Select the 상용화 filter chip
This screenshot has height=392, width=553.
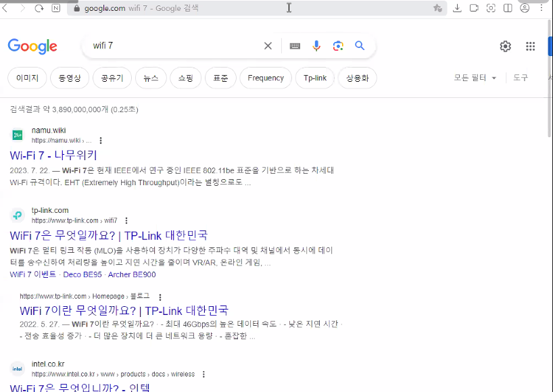(x=357, y=78)
